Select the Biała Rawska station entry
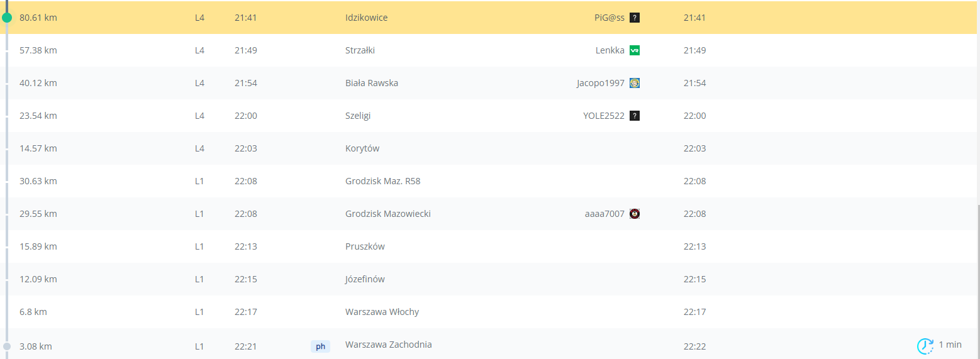The image size is (980, 359). pyautogui.click(x=371, y=83)
